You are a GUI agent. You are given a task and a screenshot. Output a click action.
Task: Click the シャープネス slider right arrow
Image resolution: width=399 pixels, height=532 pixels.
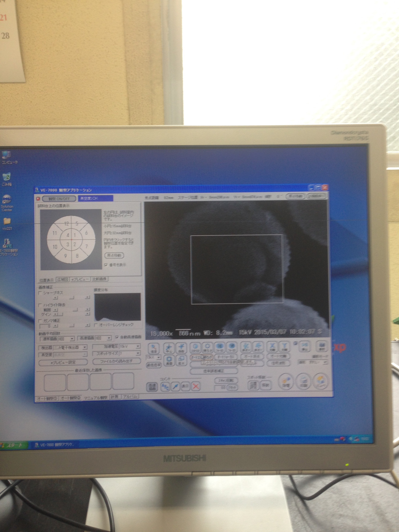tap(88, 297)
